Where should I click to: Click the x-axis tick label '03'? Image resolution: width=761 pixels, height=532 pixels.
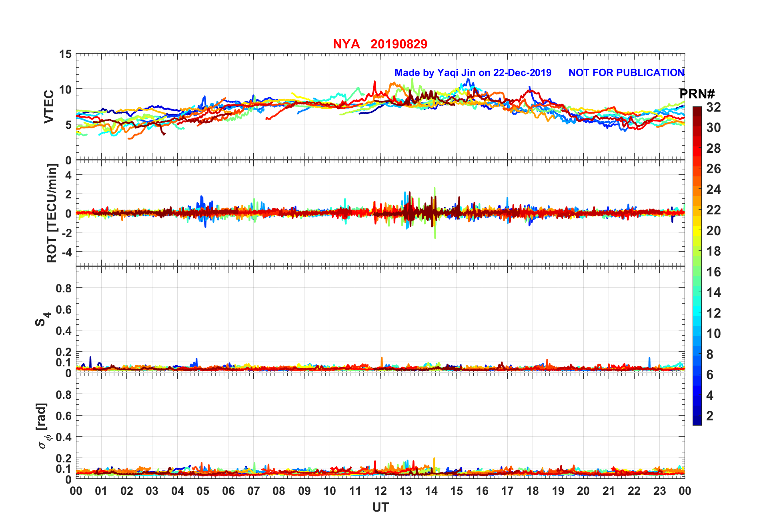point(152,491)
